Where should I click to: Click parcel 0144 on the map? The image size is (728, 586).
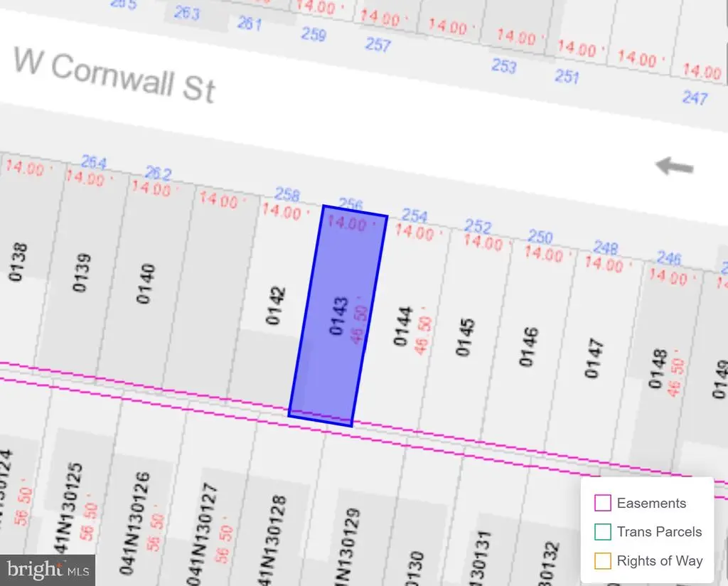403,326
